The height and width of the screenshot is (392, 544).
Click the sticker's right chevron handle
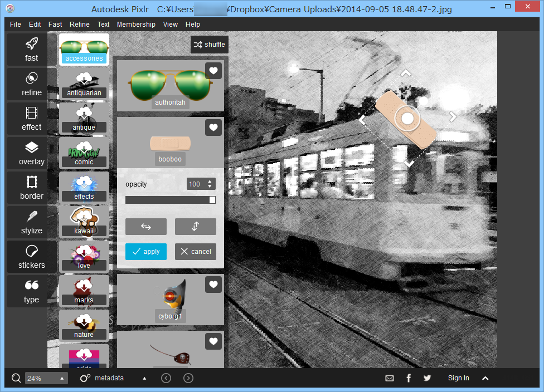coord(453,117)
